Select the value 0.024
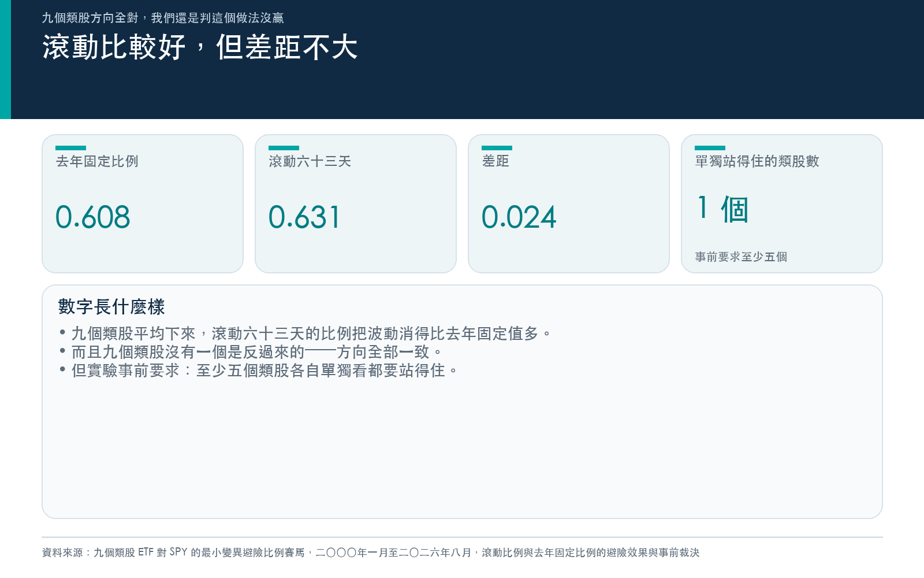Viewport: 924px width, 578px height. [519, 217]
